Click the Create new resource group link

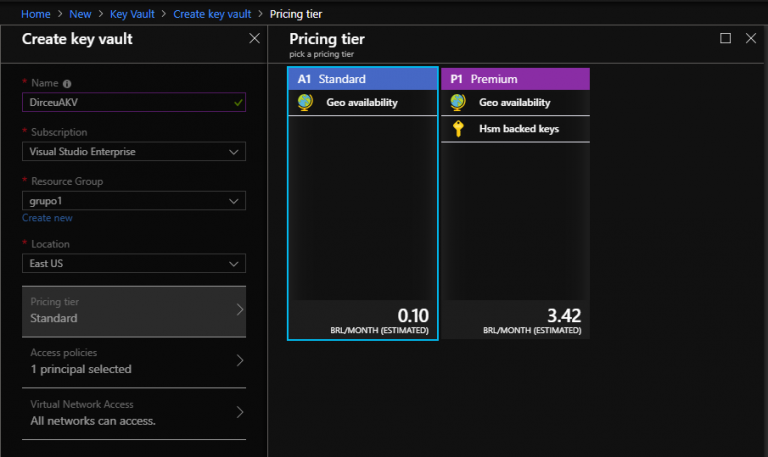47,218
